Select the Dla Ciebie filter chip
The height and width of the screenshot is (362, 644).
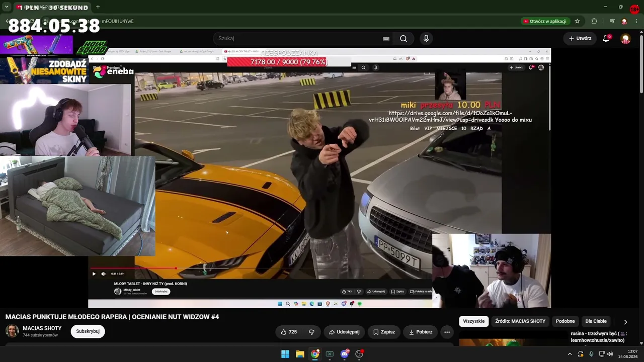pos(596,321)
